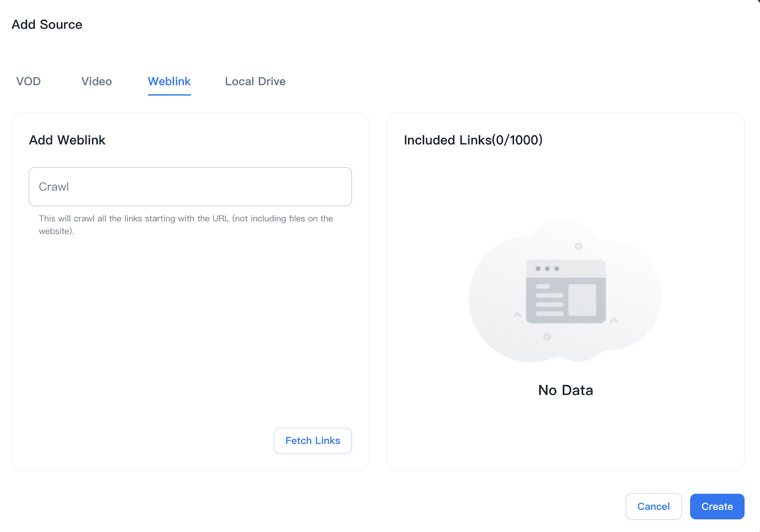The width and height of the screenshot is (760, 532).
Task: Click the Weblink tab underline indicator
Action: 169,95
